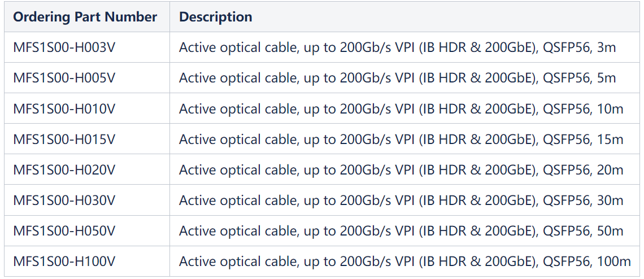Click the '3m' length value in first row
The width and height of the screenshot is (644, 279).
(606, 47)
